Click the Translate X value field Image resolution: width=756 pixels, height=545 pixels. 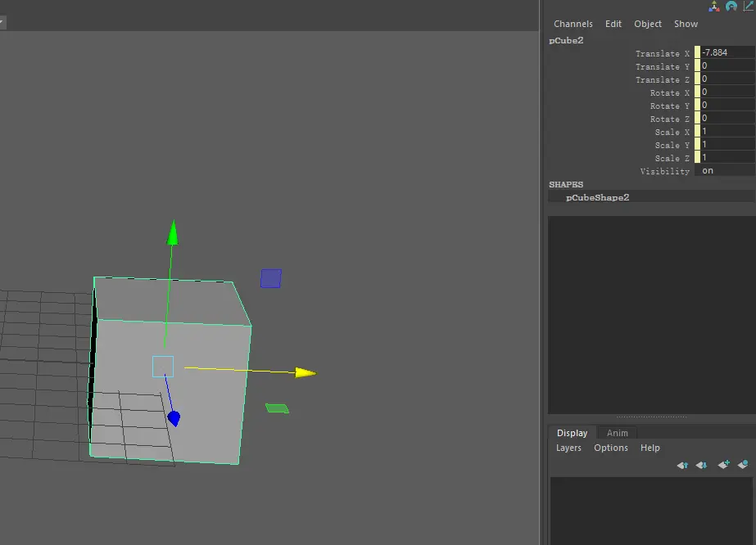click(x=726, y=52)
